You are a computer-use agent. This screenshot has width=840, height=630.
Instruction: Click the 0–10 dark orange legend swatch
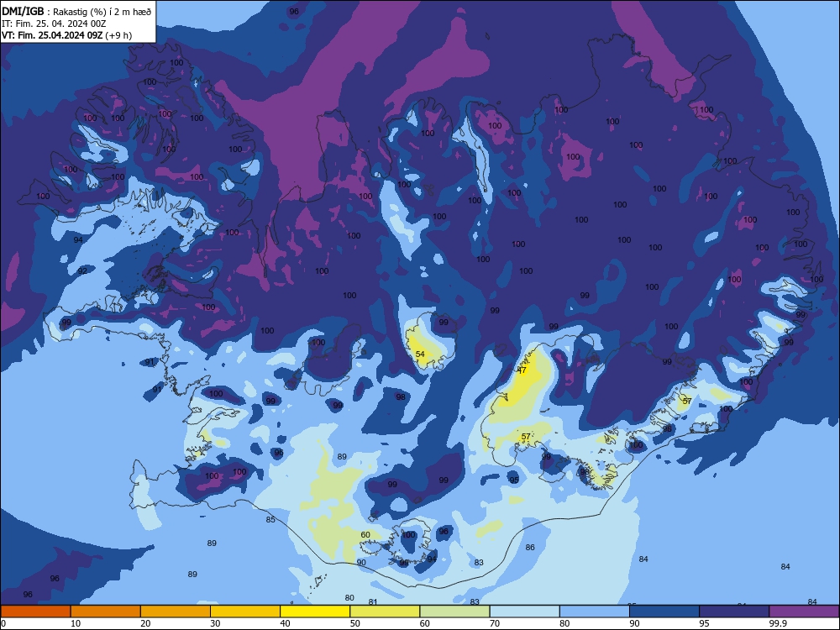pyautogui.click(x=35, y=612)
